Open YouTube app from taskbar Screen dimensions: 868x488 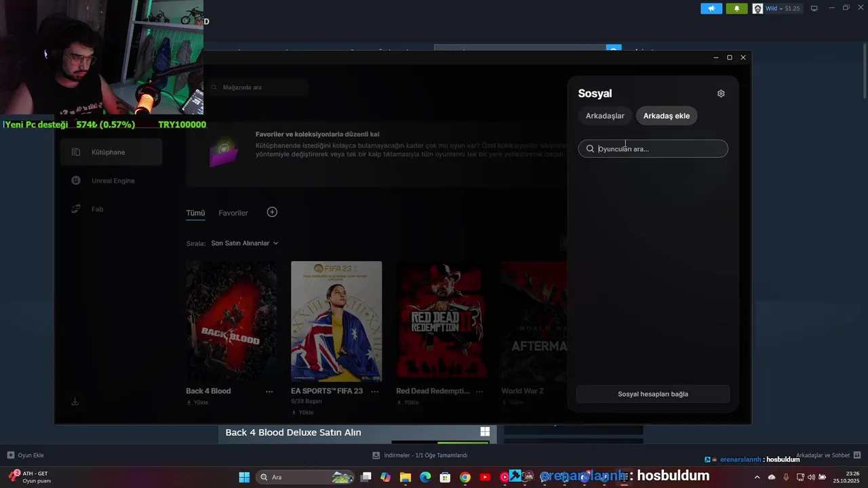(x=485, y=477)
